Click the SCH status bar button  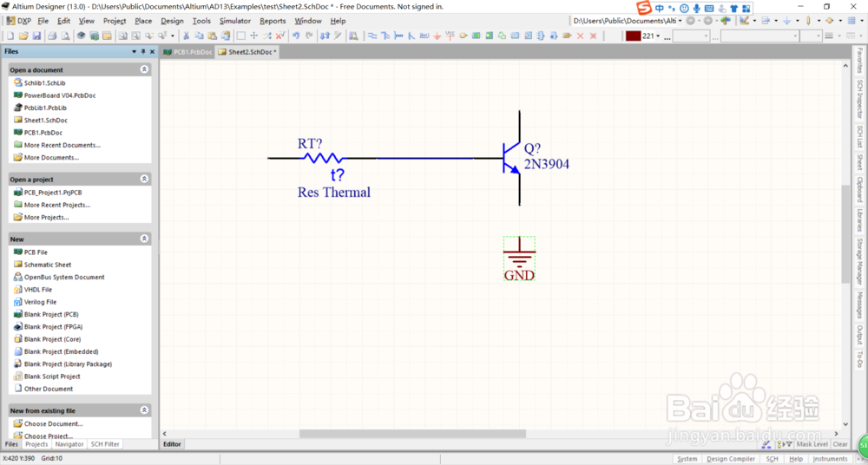772,459
